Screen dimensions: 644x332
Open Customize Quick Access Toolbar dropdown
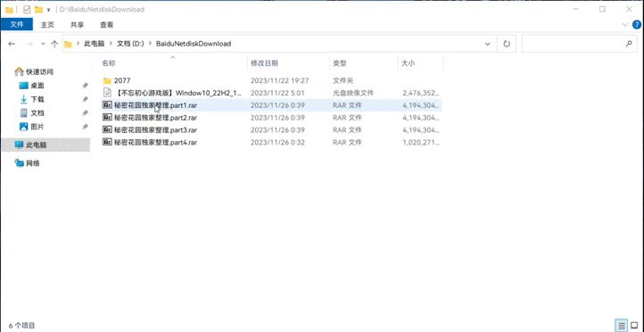[x=48, y=10]
